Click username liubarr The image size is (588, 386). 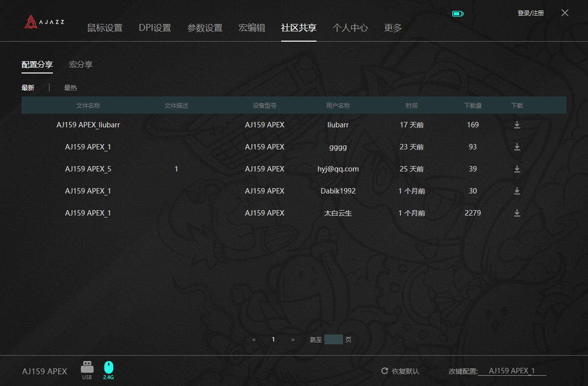(338, 125)
